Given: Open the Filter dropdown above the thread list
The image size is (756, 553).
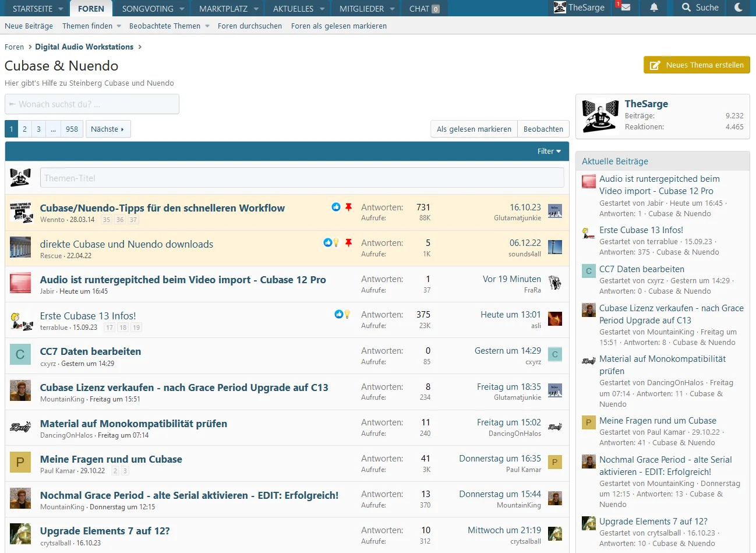Looking at the screenshot, I should pos(549,152).
